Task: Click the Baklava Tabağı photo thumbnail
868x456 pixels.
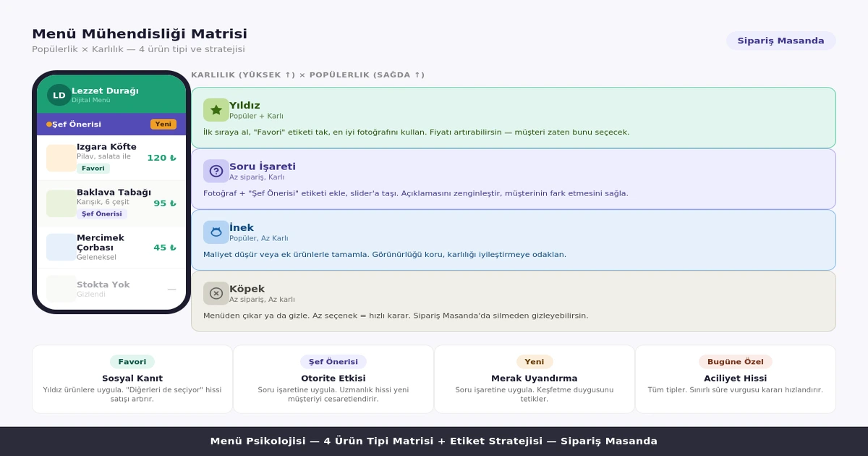Action: tap(59, 203)
